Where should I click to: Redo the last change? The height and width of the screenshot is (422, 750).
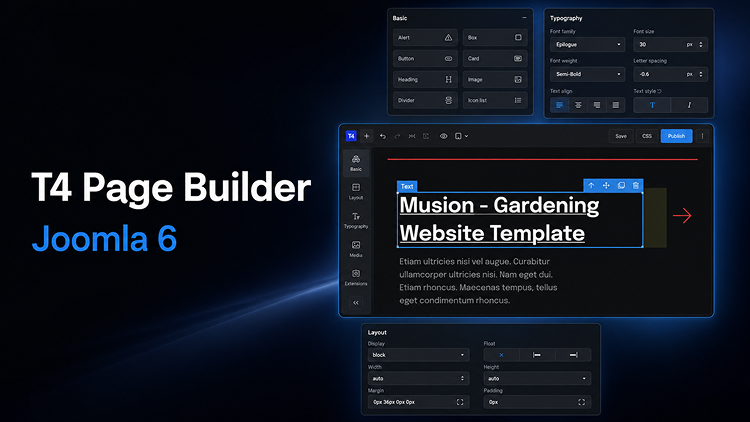pos(397,136)
